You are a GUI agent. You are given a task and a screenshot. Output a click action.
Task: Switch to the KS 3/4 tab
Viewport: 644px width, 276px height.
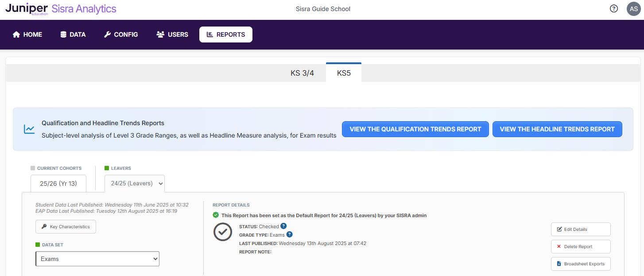pyautogui.click(x=302, y=73)
